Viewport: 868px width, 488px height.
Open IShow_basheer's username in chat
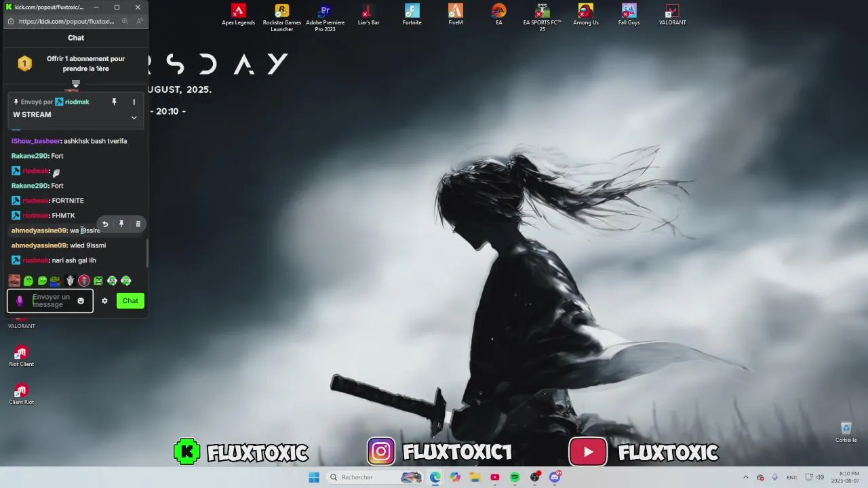click(36, 141)
